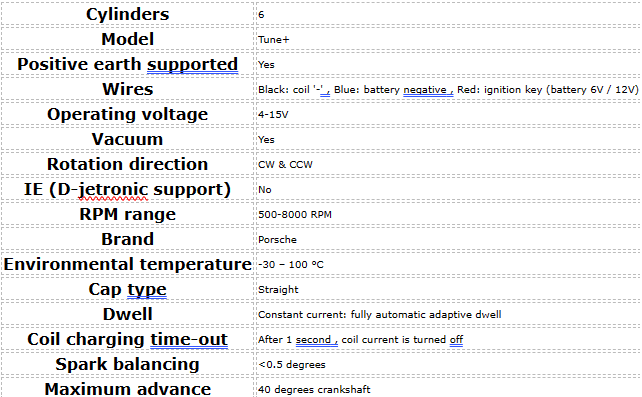This screenshot has height=397, width=642.
Task: Click the Environmental temperature label
Action: click(127, 264)
